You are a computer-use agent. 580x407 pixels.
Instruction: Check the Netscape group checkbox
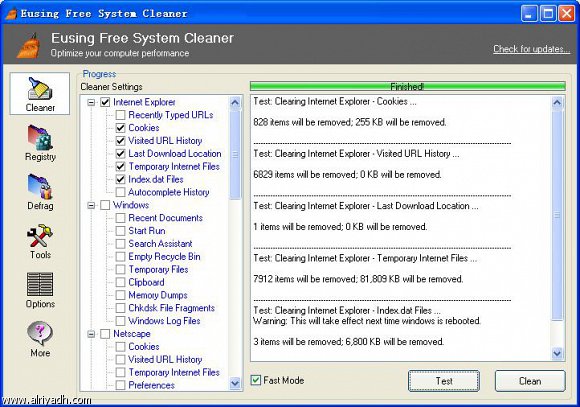pos(105,334)
